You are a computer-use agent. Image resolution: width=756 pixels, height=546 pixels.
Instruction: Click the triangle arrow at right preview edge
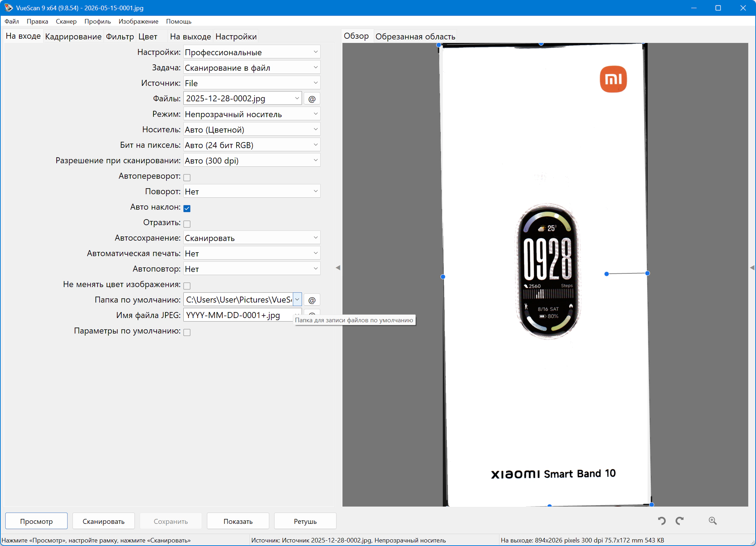(x=752, y=268)
